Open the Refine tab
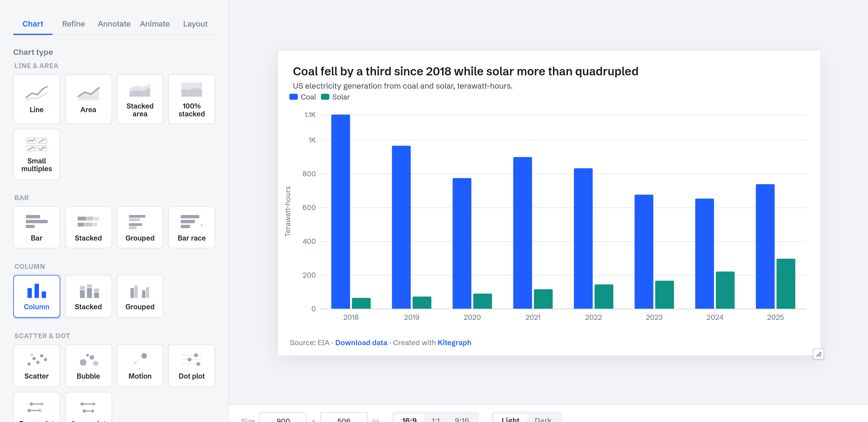 click(x=73, y=24)
